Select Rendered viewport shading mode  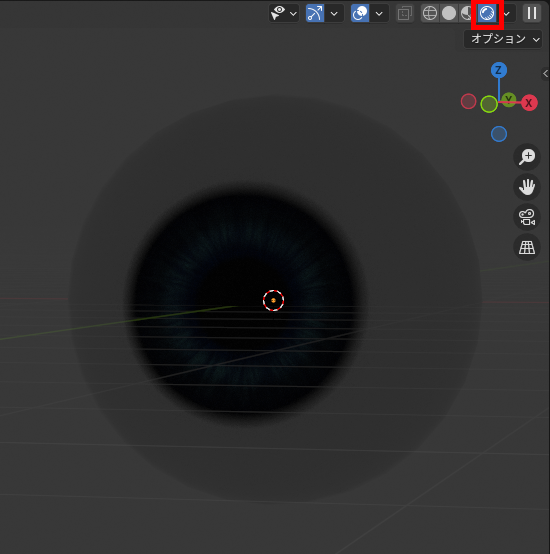tap(487, 13)
